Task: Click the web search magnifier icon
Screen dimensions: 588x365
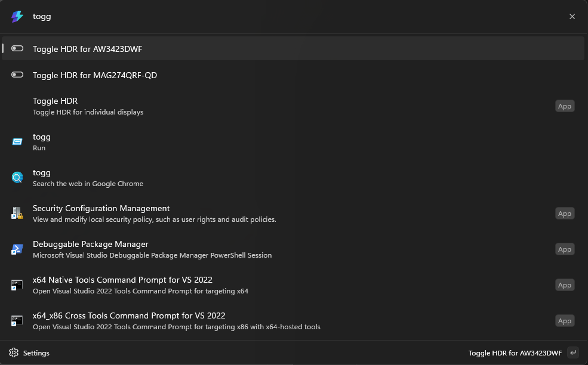Action: [x=17, y=177]
